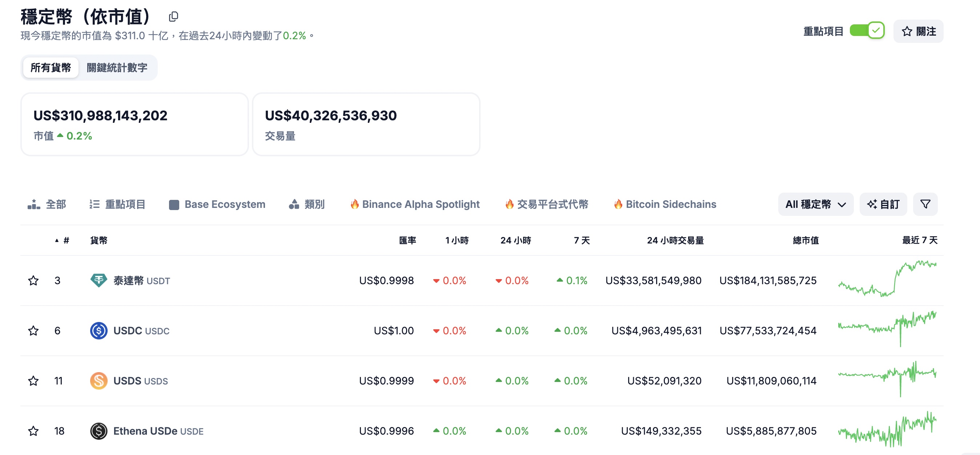Screen dimensions: 980x455
Task: Click the US$40,326,536,930 trading volume card
Action: click(x=366, y=124)
